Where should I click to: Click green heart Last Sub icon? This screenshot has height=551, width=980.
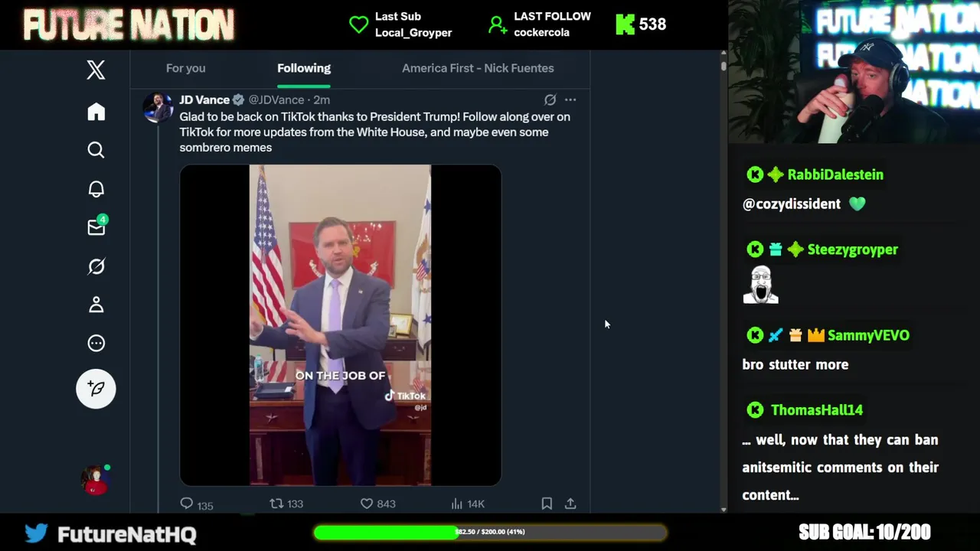pos(358,24)
